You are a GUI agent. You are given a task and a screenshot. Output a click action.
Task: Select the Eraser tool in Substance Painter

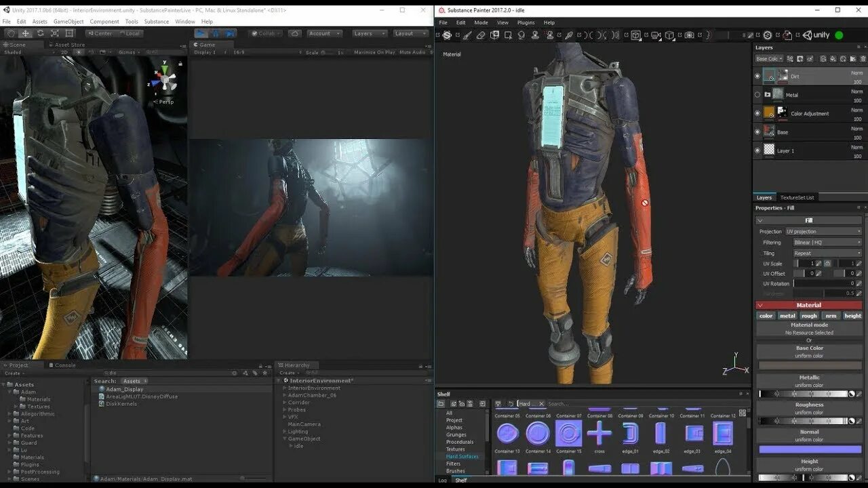pos(481,35)
